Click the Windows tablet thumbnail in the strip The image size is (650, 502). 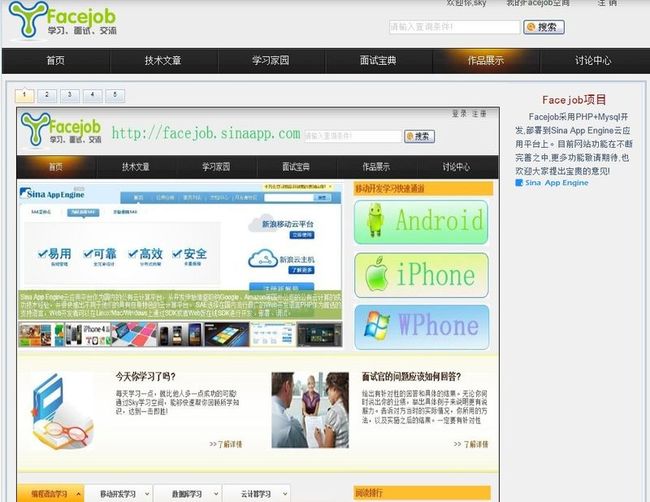pyautogui.click(x=227, y=334)
